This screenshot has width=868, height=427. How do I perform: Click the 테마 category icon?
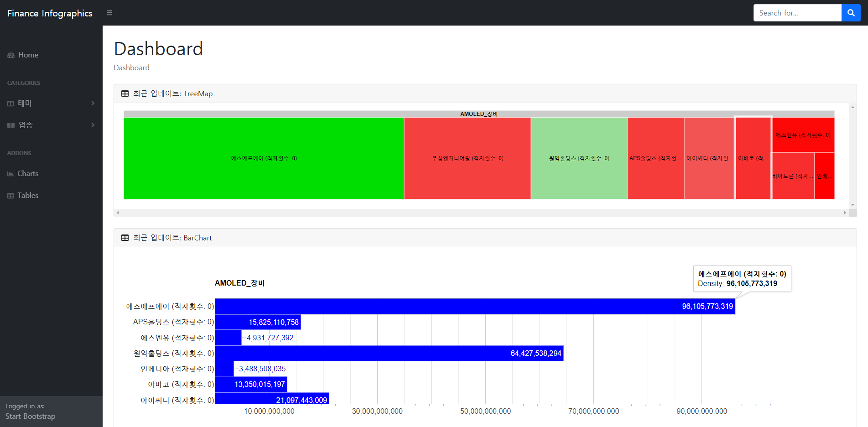(10, 103)
